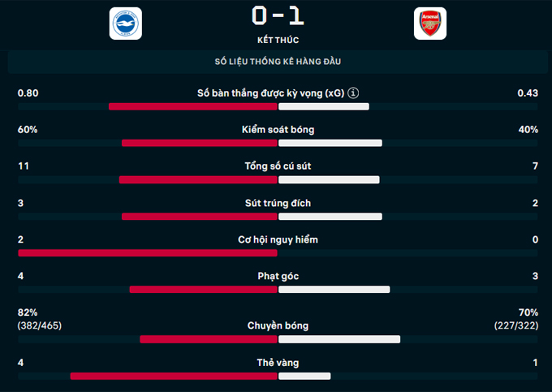The image size is (552, 392).
Task: Click the Cơ hội nguy hiểm label
Action: coord(278,239)
